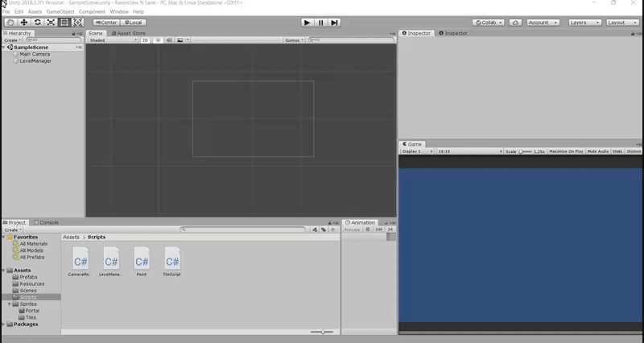
Task: Select the Point C# script
Action: coord(142,262)
